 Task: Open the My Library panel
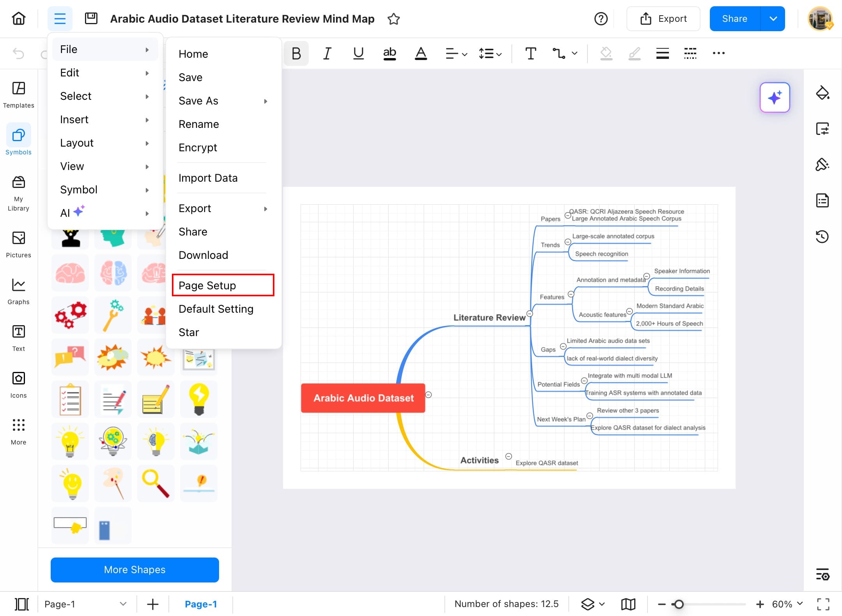(x=18, y=192)
